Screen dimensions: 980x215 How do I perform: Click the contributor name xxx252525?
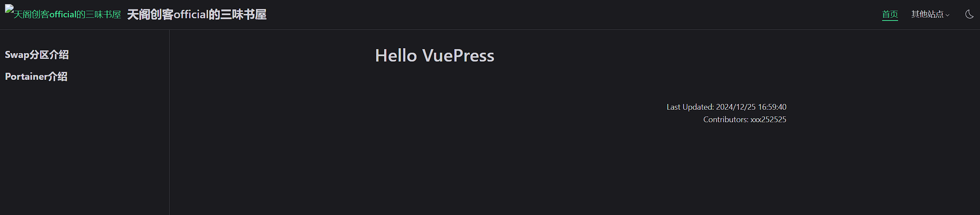(x=768, y=120)
